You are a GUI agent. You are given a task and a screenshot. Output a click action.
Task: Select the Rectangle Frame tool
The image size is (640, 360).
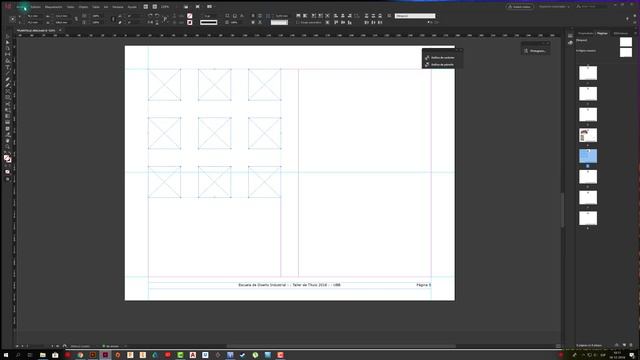(7, 92)
